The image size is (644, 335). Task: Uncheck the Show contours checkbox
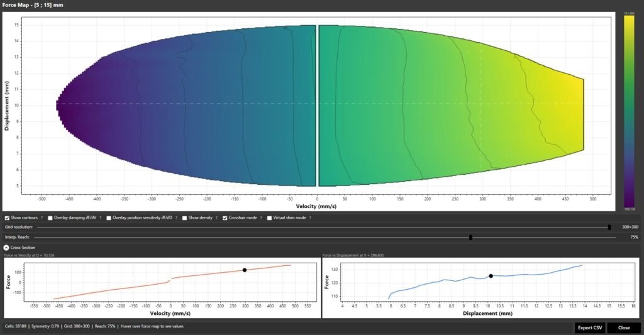pos(7,218)
